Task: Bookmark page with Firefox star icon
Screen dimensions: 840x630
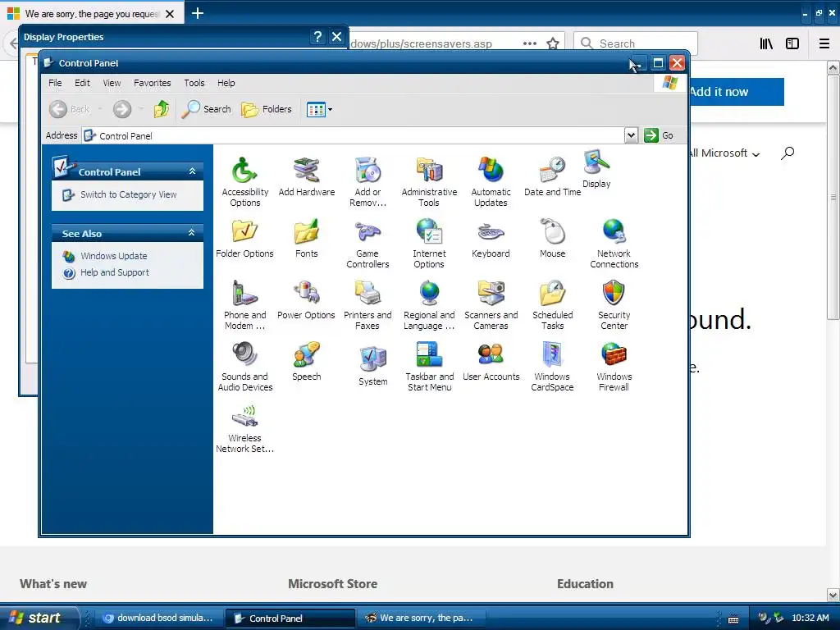Action: [x=553, y=43]
